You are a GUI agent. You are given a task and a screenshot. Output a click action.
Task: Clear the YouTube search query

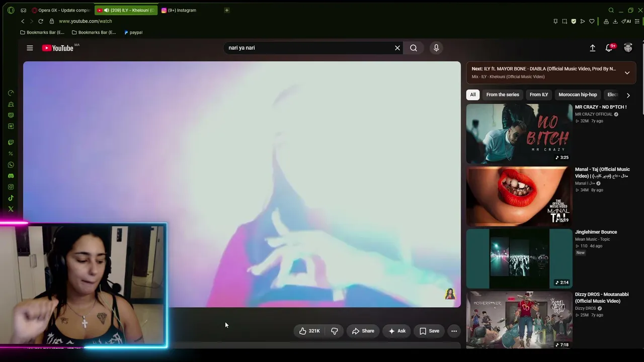(x=397, y=48)
